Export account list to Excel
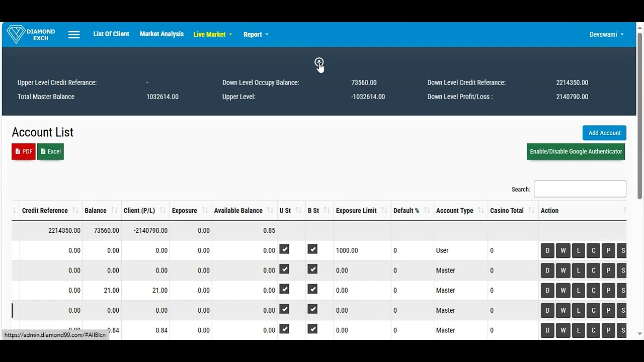This screenshot has height=362, width=644. click(x=50, y=151)
